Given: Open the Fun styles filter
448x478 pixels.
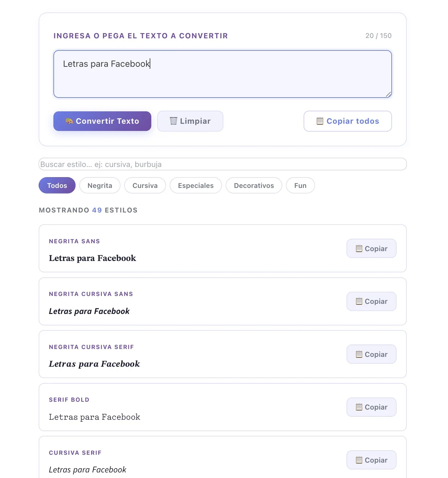Looking at the screenshot, I should pyautogui.click(x=300, y=186).
